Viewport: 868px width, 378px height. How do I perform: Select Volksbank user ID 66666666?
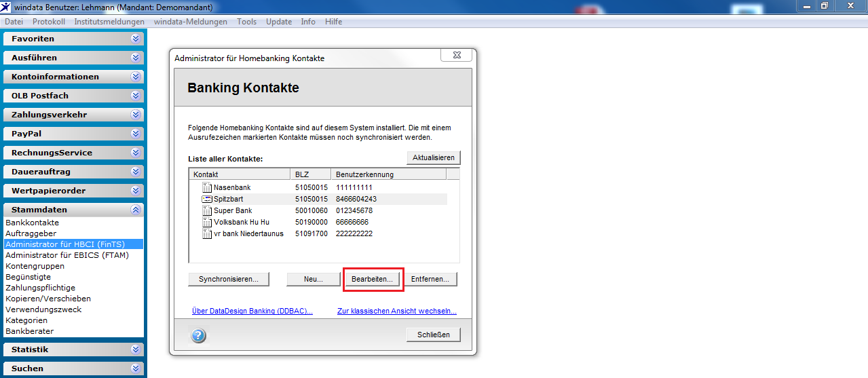pos(352,222)
